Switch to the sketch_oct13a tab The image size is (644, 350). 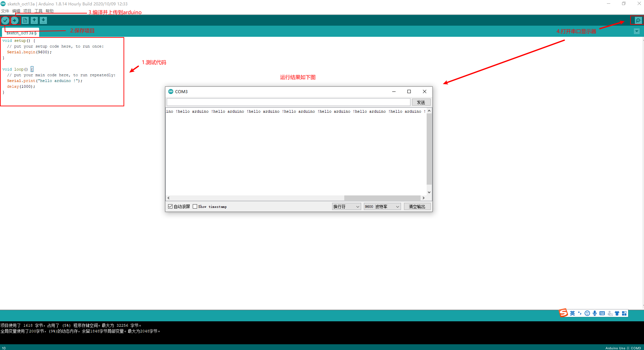tap(21, 33)
